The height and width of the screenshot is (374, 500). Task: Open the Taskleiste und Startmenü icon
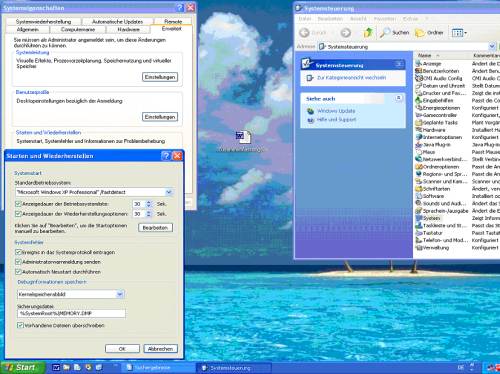[x=419, y=225]
